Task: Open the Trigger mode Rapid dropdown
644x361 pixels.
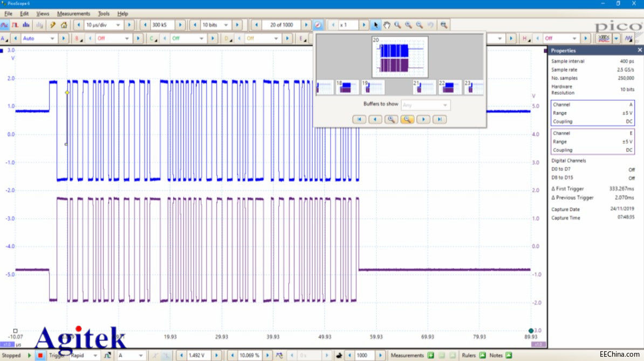Action: coord(95,355)
